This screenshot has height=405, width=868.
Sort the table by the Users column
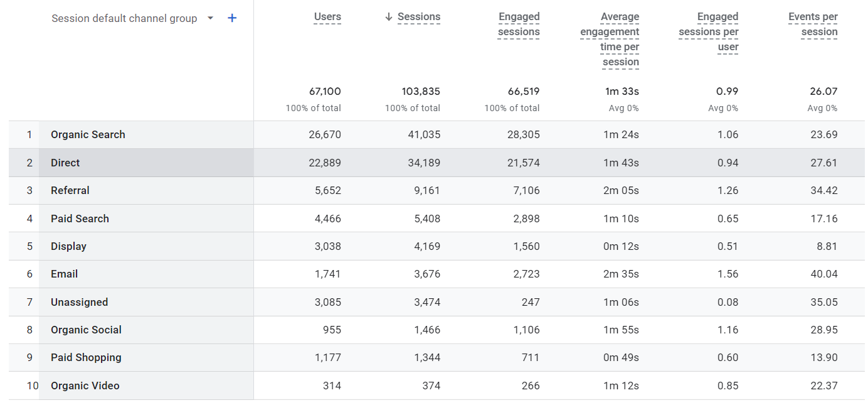point(327,16)
